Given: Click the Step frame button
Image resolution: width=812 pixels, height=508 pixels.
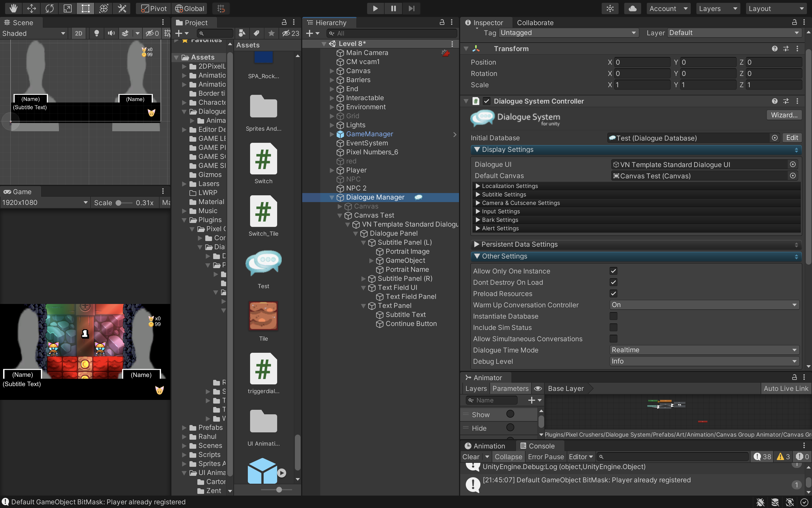Looking at the screenshot, I should pos(411,8).
